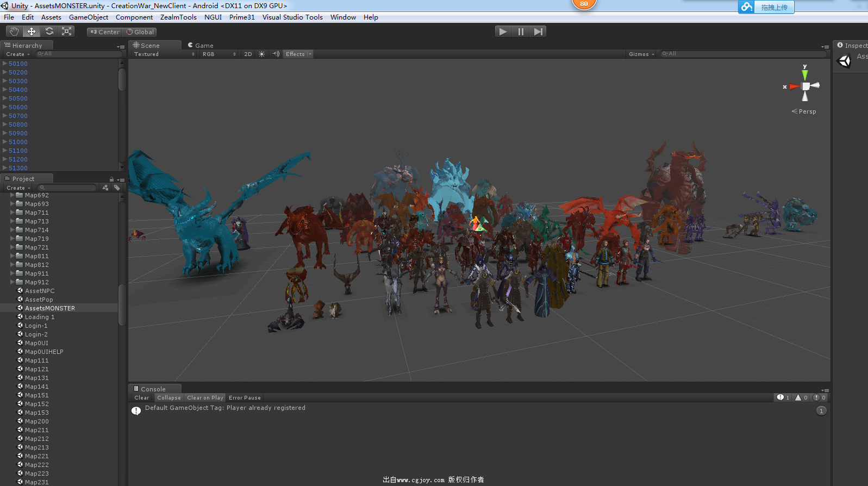Viewport: 868px width, 486px height.
Task: Open the GameObject menu
Action: click(x=89, y=17)
